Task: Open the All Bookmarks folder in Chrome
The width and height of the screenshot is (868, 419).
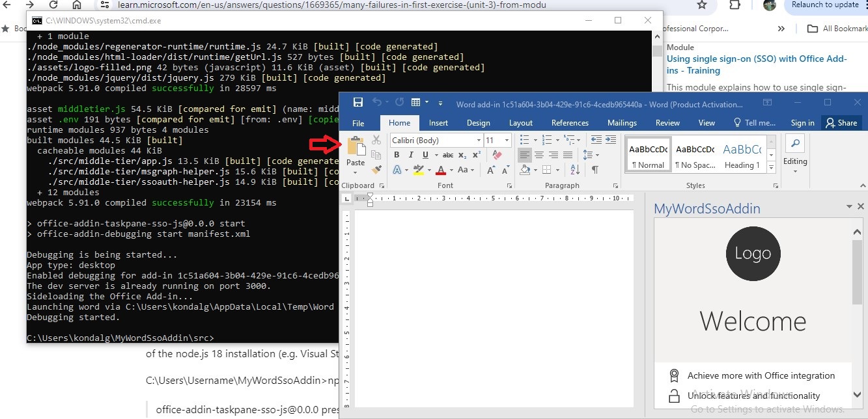Action: [x=837, y=29]
